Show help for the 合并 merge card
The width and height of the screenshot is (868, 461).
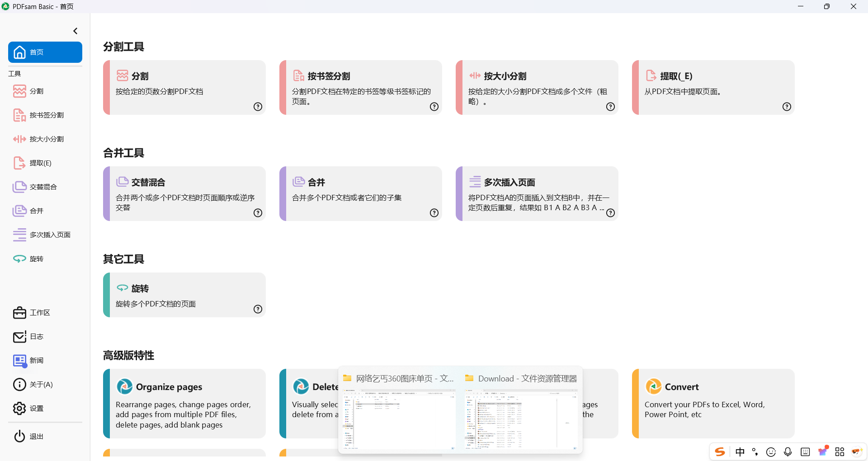point(434,213)
